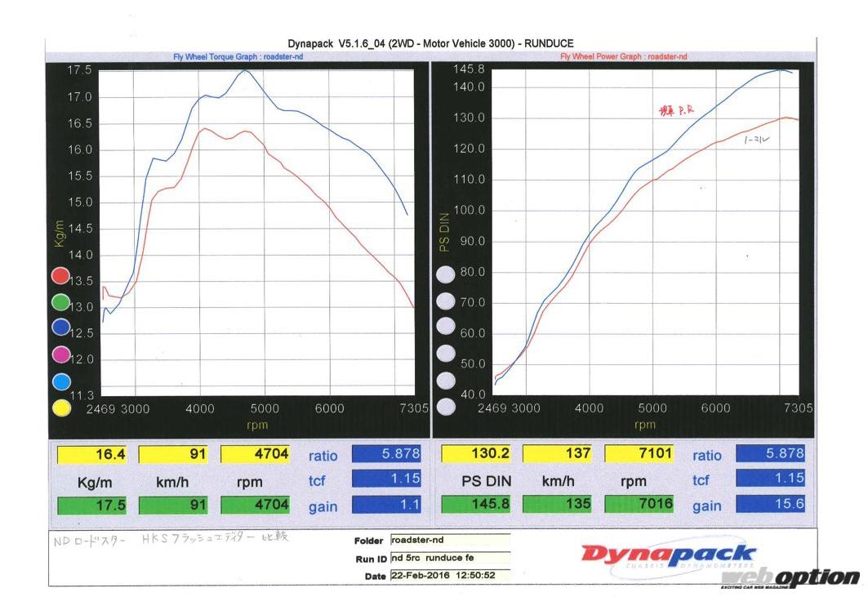
Task: Open the Fly Wheel Power Graph title
Action: pyautogui.click(x=623, y=57)
